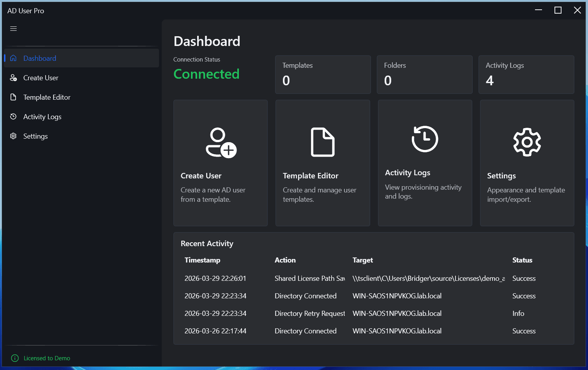This screenshot has height=370, width=588.
Task: Click the Create User person icon in sidebar
Action: 13,78
